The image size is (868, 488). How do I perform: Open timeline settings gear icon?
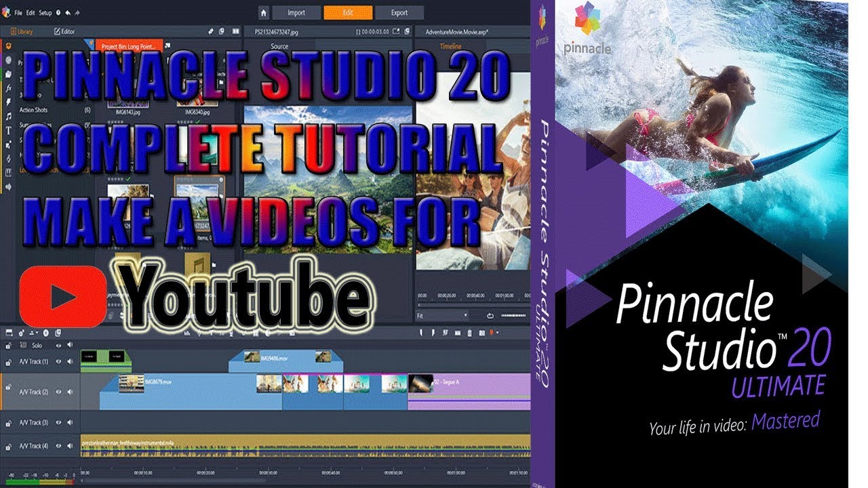(21, 333)
